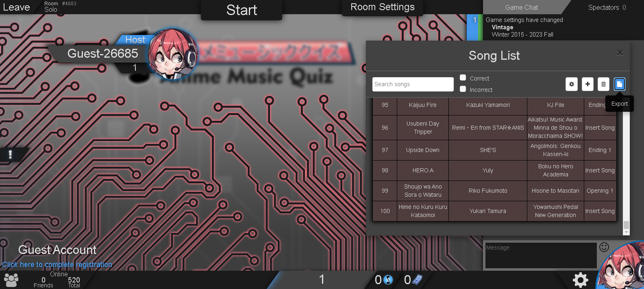Image resolution: width=644 pixels, height=289 pixels.
Task: Click Game settings have changed message
Action: 524,20
